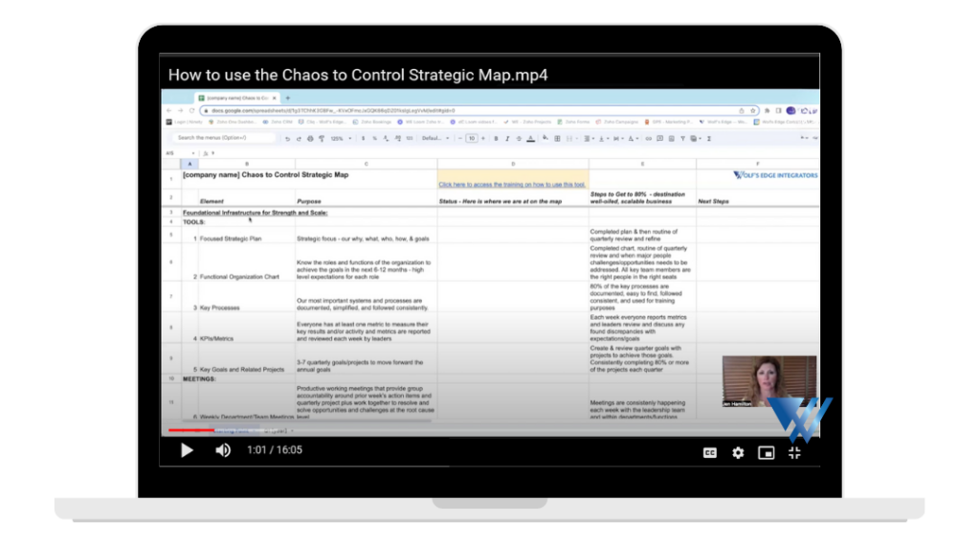This screenshot has height=545, width=980.
Task: Insert a chart
Action: [672, 138]
